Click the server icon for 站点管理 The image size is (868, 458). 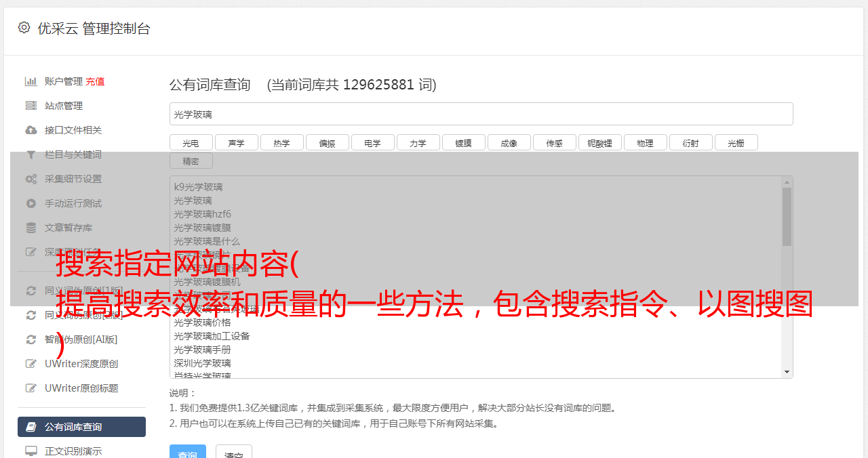(31, 106)
